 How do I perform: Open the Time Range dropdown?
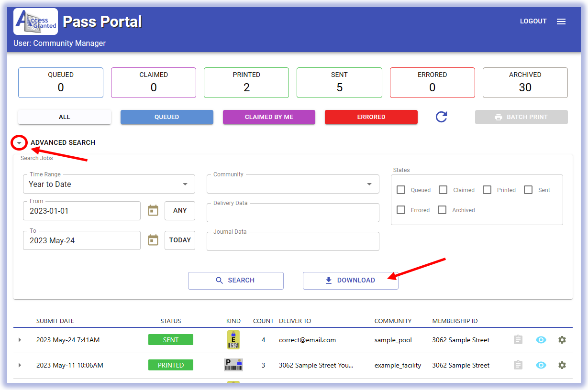pos(109,184)
